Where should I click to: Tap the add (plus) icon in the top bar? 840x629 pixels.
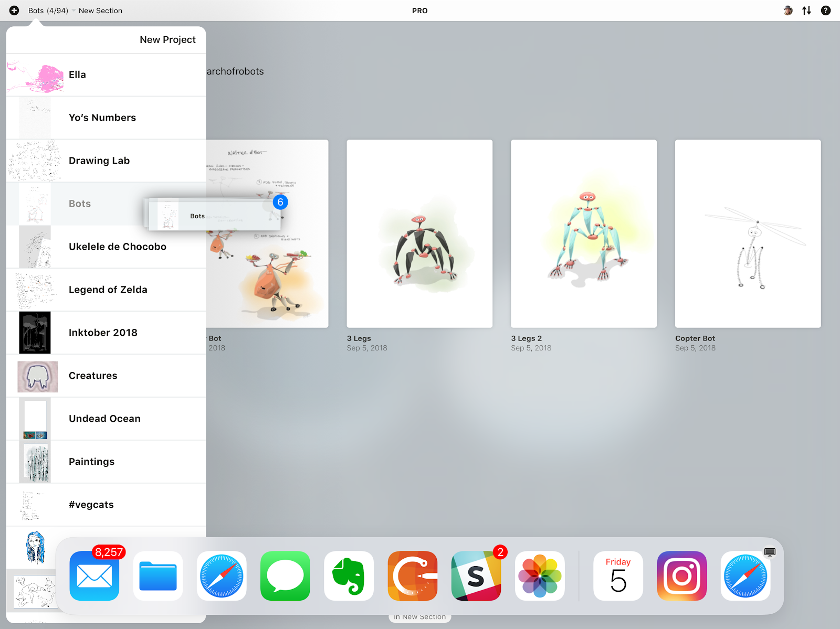[x=14, y=10]
